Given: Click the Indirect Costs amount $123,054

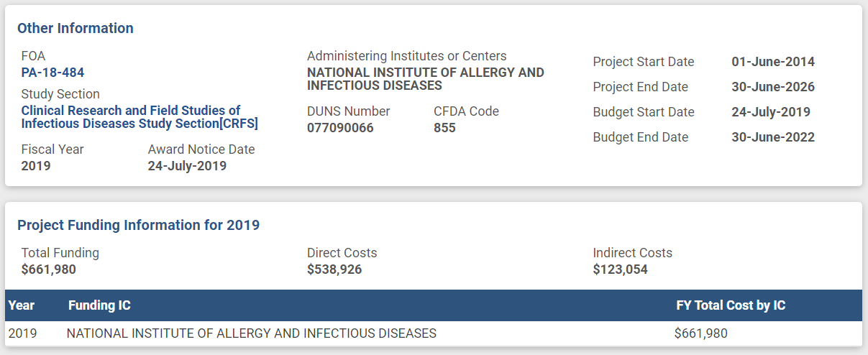Looking at the screenshot, I should pos(620,269).
